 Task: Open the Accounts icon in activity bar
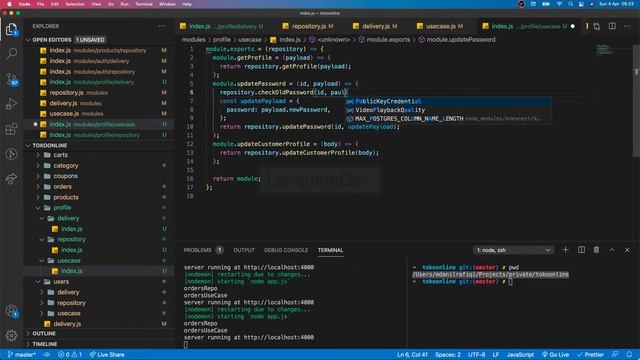click(11, 311)
